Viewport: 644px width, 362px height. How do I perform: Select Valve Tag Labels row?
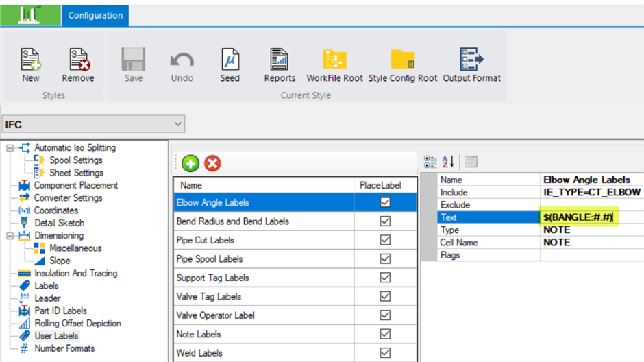tap(264, 297)
